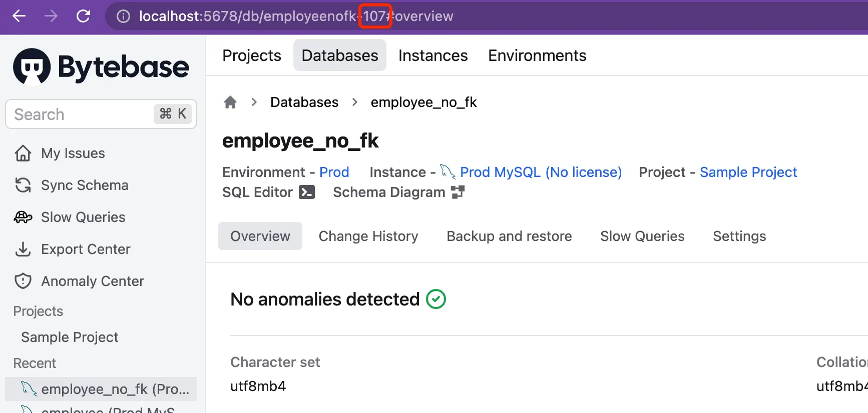Open the home breadcrumb icon
The image size is (868, 413).
coord(230,102)
